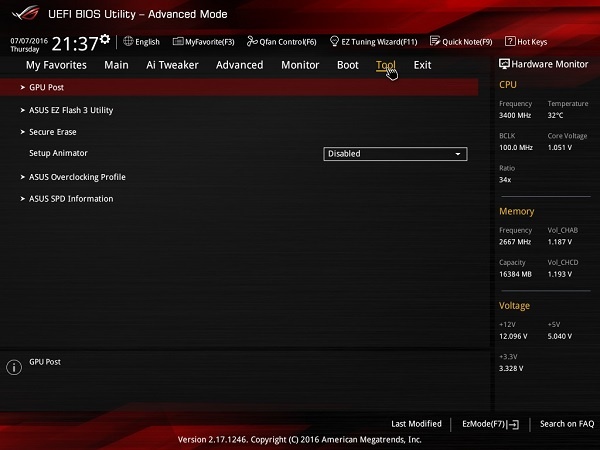Expand ASUS Overclocking Profile arrow

(23, 177)
